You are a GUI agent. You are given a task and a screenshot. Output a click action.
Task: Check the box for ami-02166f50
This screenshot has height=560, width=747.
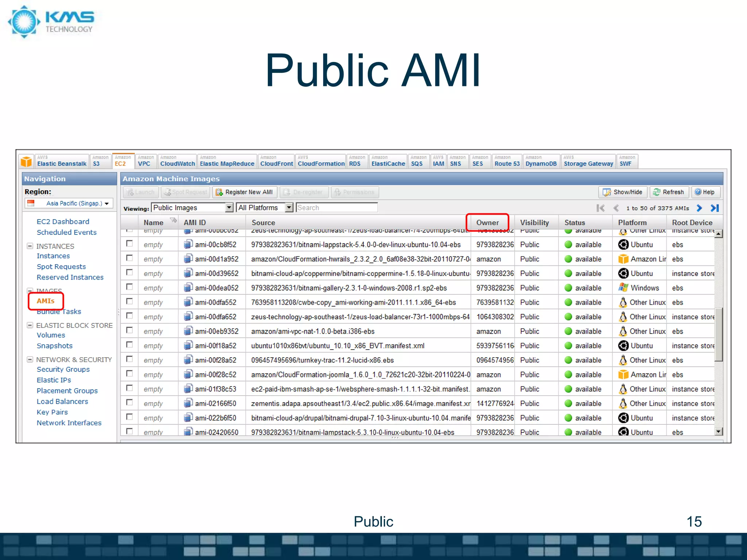click(x=129, y=402)
